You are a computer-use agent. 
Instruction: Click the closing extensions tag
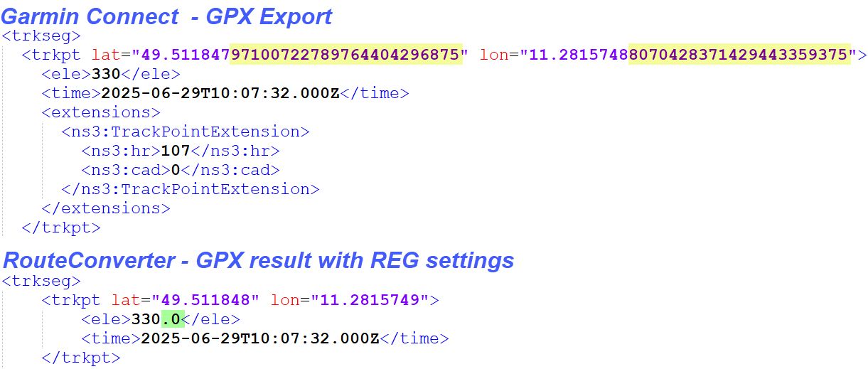[x=106, y=208]
